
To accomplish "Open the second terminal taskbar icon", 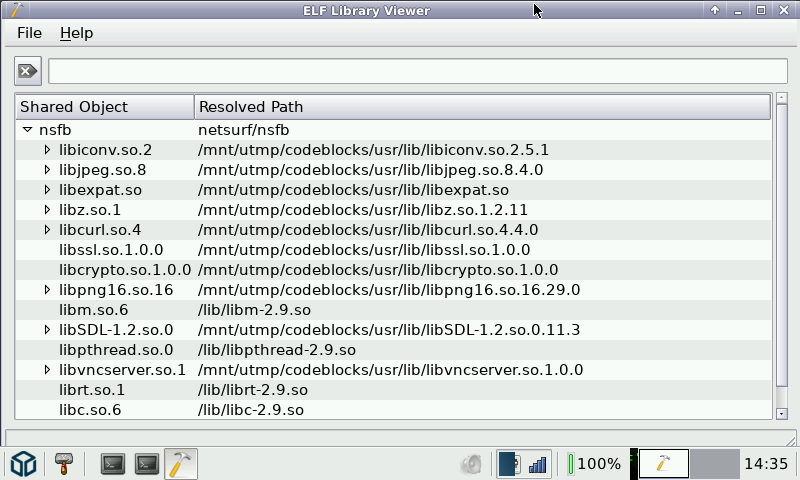I will pos(147,463).
